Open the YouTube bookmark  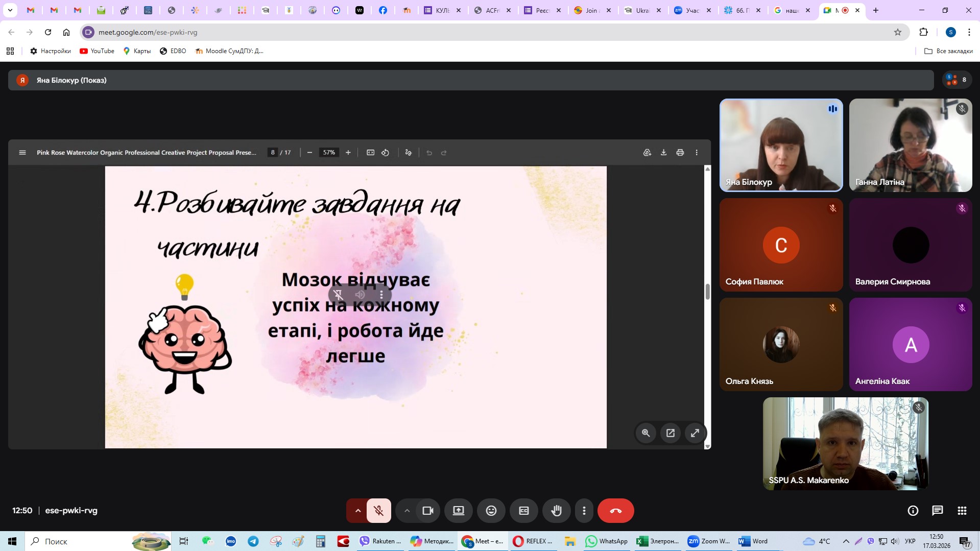[97, 51]
